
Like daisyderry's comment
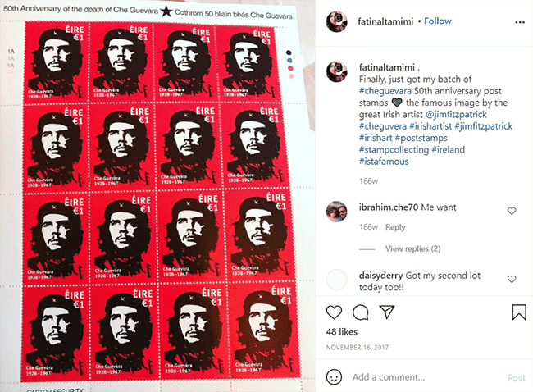pyautogui.click(x=512, y=279)
